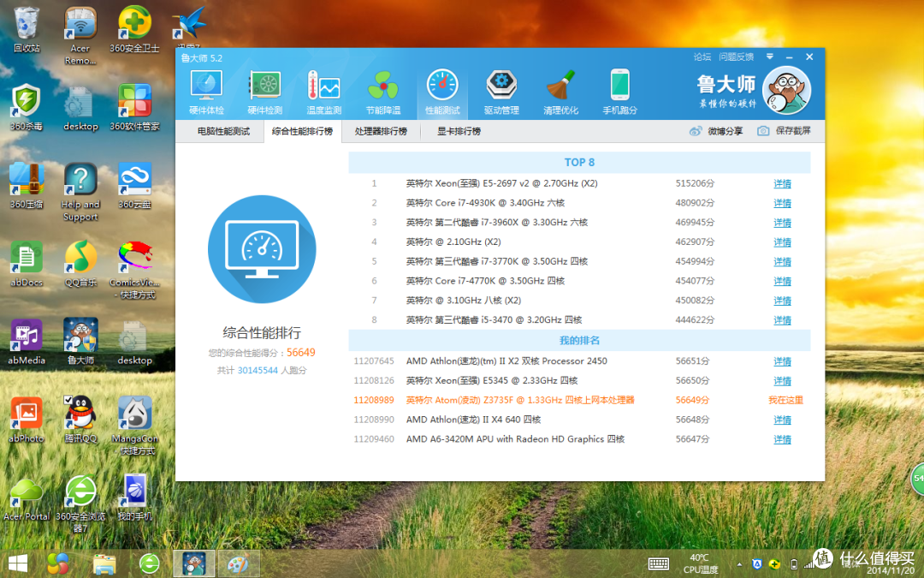View 详情 for Core i7-4930K

pos(782,203)
